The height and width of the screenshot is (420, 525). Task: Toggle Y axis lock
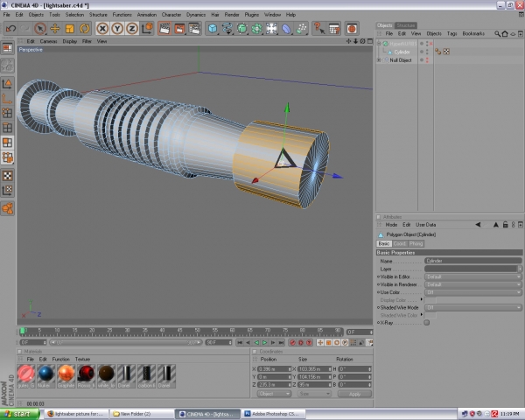pos(117,29)
